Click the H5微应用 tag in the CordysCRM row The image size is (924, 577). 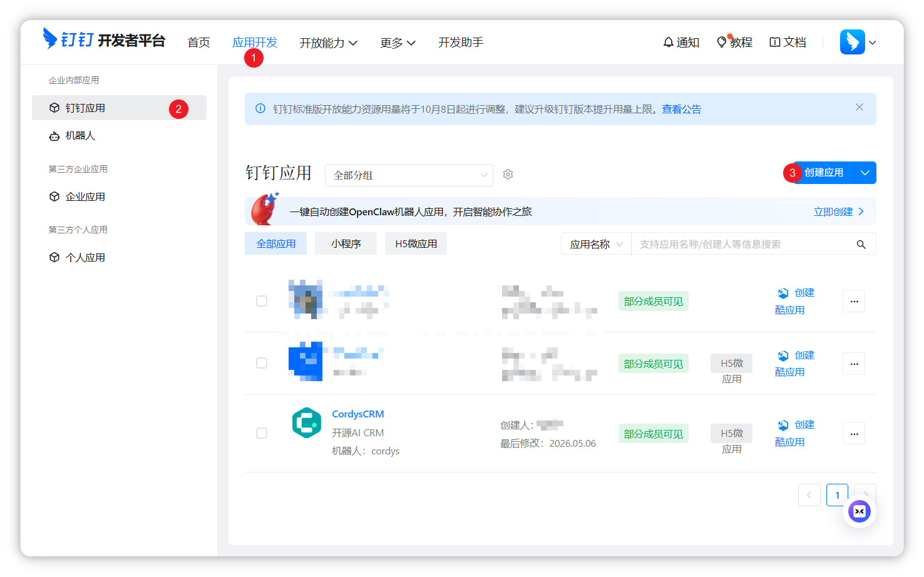[732, 441]
